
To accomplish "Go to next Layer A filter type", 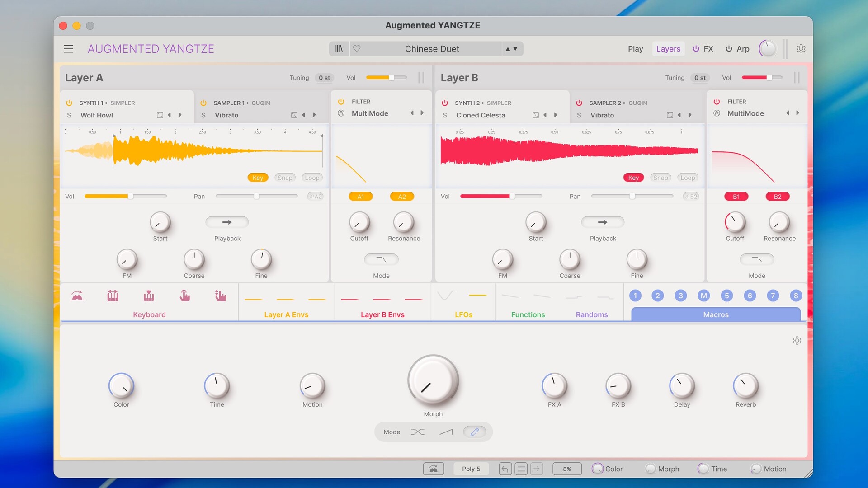I will tap(422, 113).
